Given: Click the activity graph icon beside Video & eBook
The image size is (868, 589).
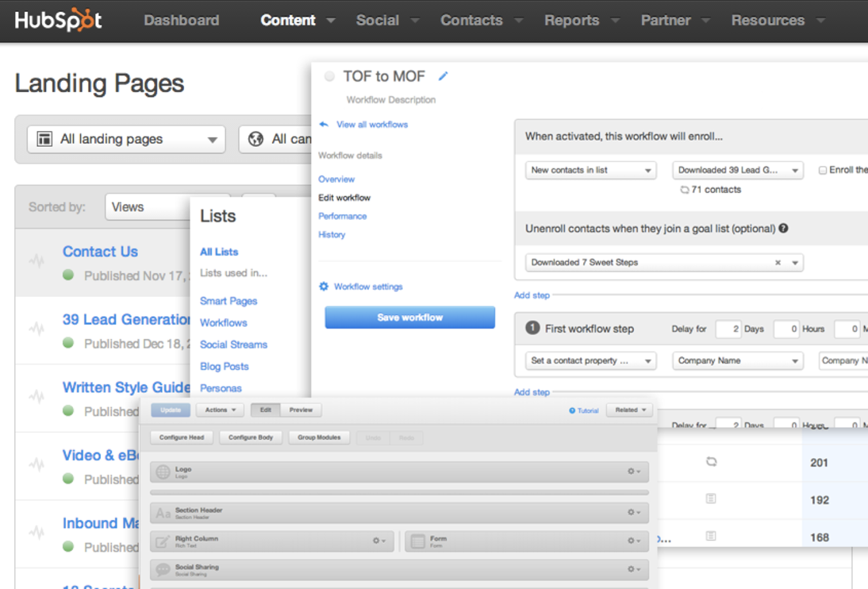Looking at the screenshot, I should pos(36,464).
